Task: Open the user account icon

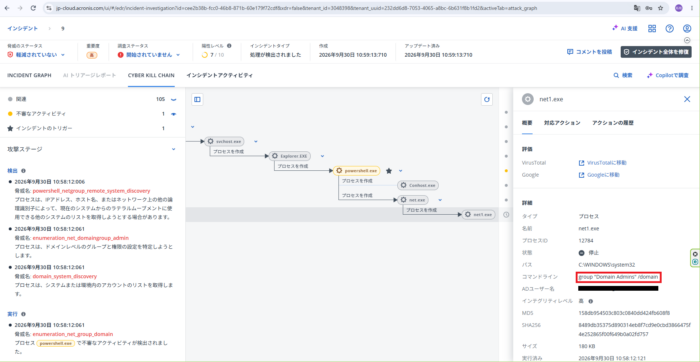Action: click(687, 29)
